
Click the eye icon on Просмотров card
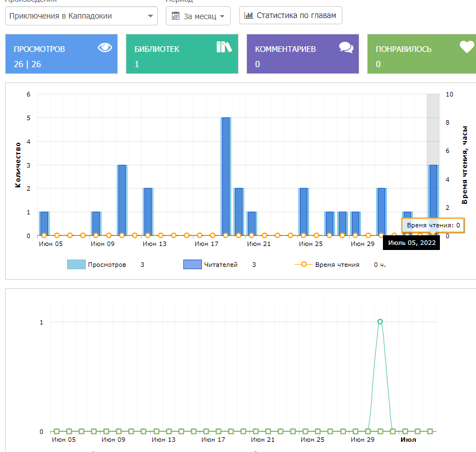[105, 47]
